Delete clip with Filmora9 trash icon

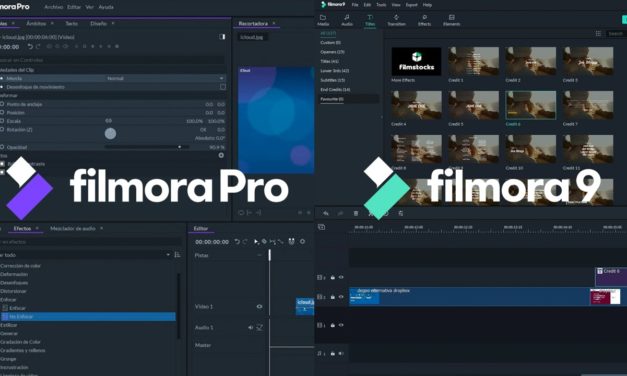point(356,213)
